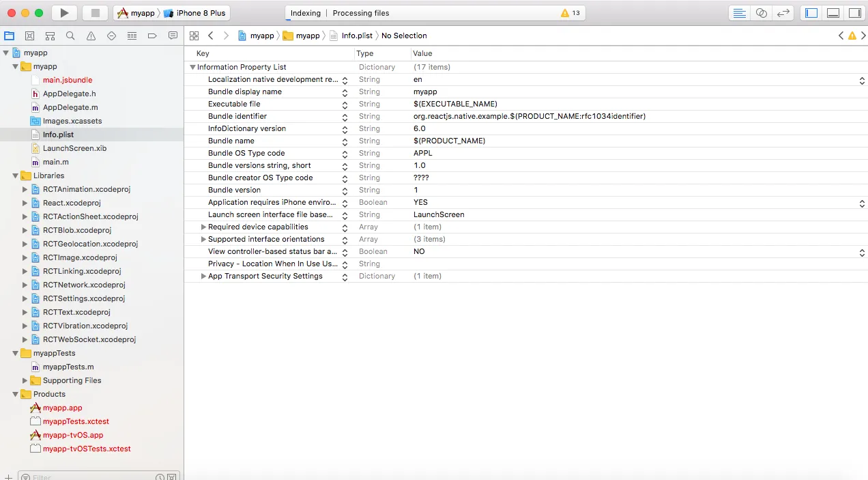The height and width of the screenshot is (480, 868).
Task: Click myapp folder in jump bar
Action: tap(301, 36)
